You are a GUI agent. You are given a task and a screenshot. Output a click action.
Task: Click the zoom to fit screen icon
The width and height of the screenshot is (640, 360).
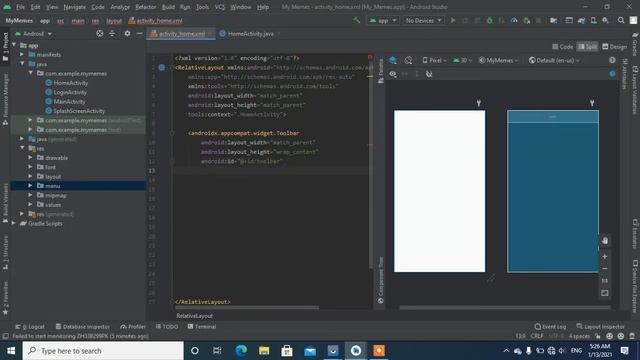point(605,293)
